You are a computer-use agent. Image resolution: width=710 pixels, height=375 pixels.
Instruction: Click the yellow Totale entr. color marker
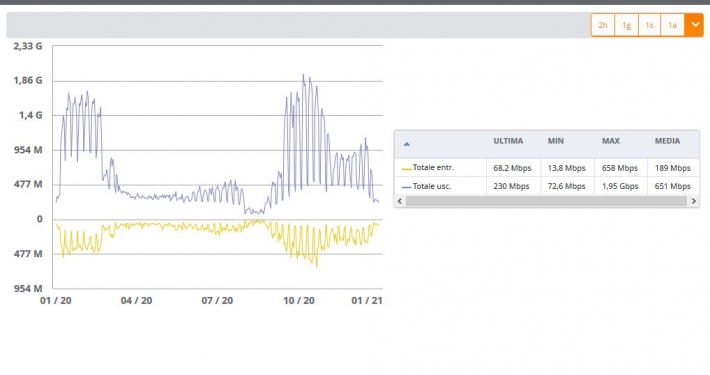point(406,168)
